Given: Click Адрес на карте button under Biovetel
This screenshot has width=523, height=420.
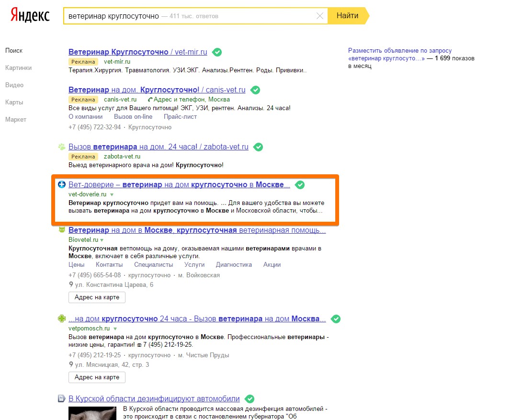Looking at the screenshot, I should click(97, 297).
